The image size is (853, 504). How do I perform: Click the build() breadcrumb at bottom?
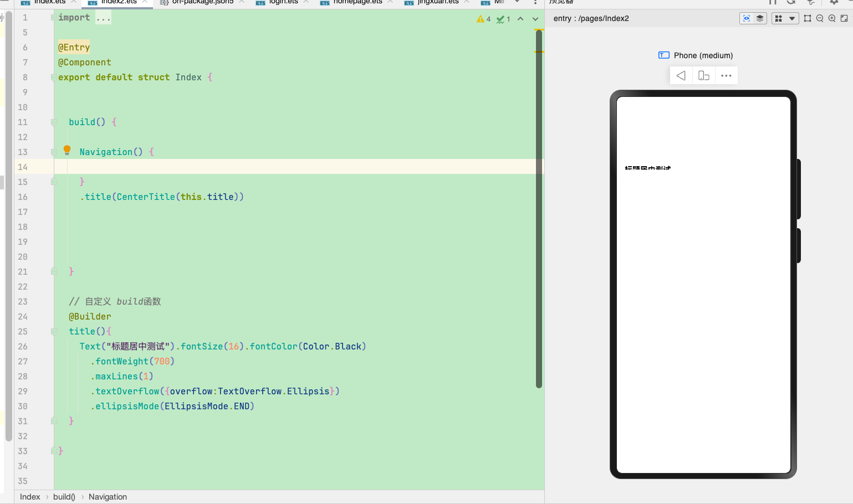tap(64, 497)
